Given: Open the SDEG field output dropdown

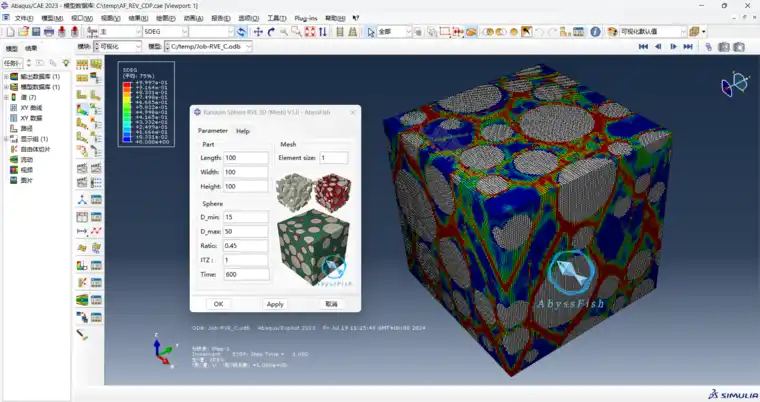Looking at the screenshot, I should coord(165,32).
